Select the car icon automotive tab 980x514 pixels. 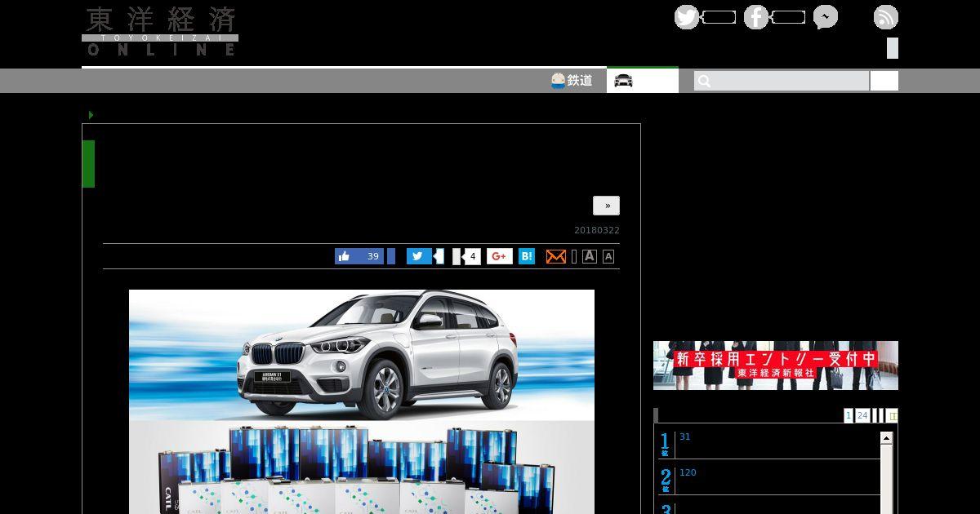(642, 80)
